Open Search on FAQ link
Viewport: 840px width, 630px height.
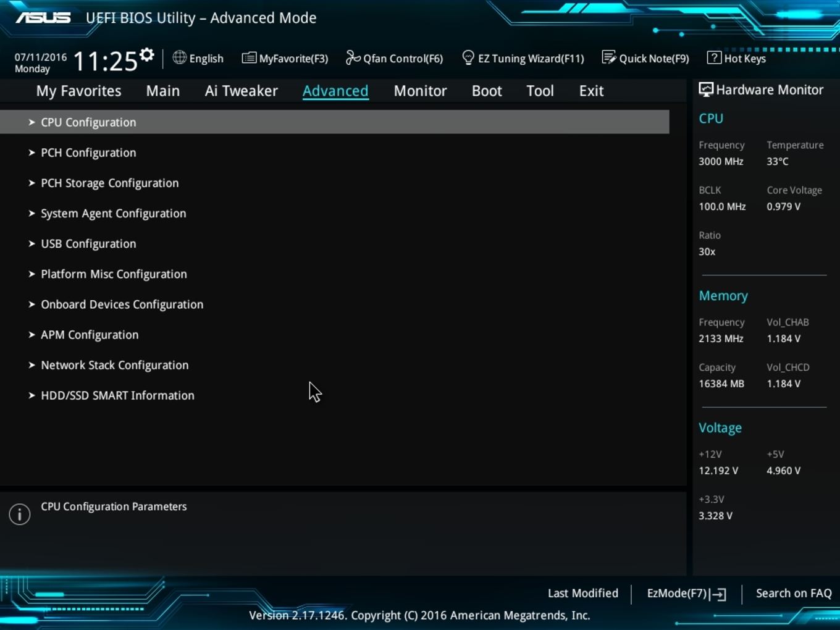(x=794, y=593)
